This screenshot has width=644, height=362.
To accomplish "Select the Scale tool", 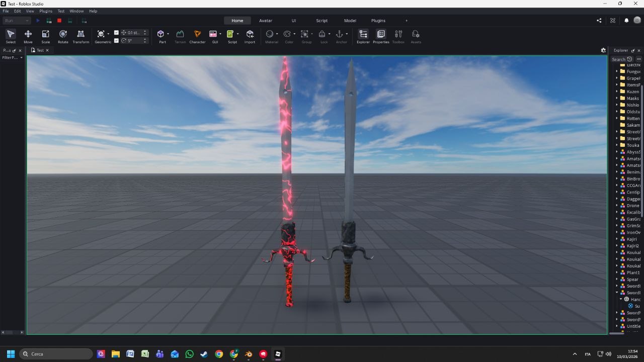I will click(45, 36).
